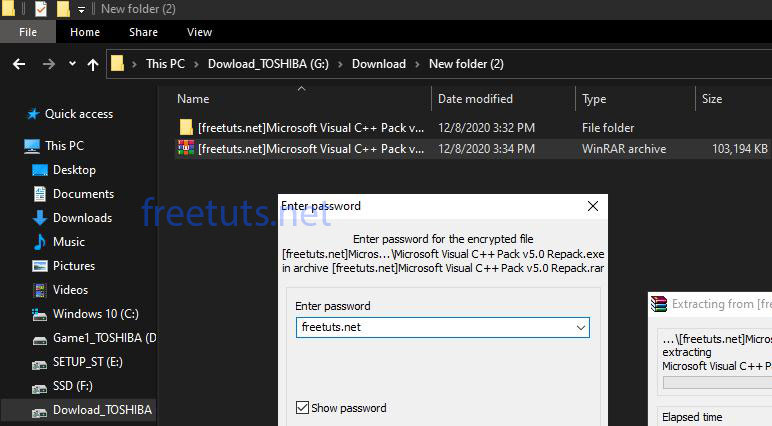Select the File folder row icon
772x426 pixels.
click(x=186, y=128)
